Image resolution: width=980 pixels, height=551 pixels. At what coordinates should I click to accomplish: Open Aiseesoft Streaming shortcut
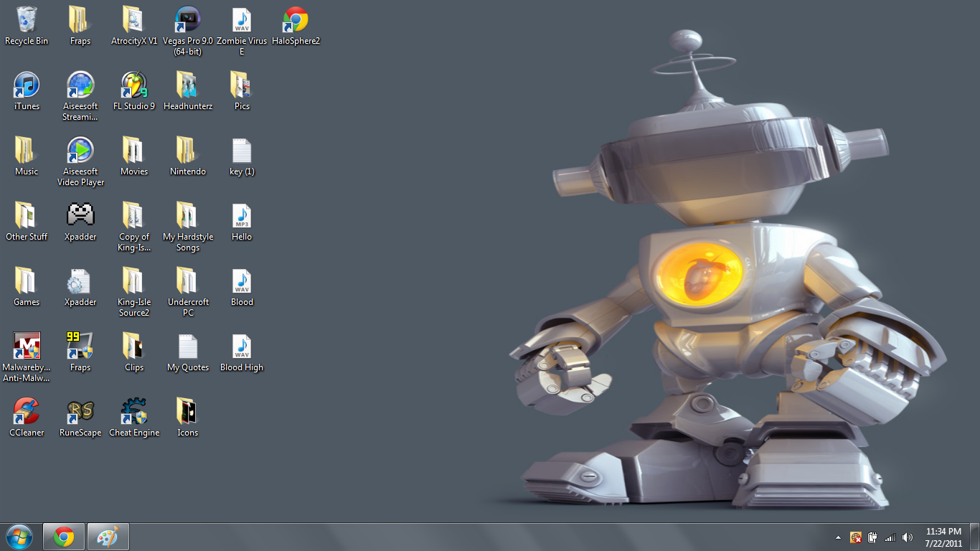point(80,96)
